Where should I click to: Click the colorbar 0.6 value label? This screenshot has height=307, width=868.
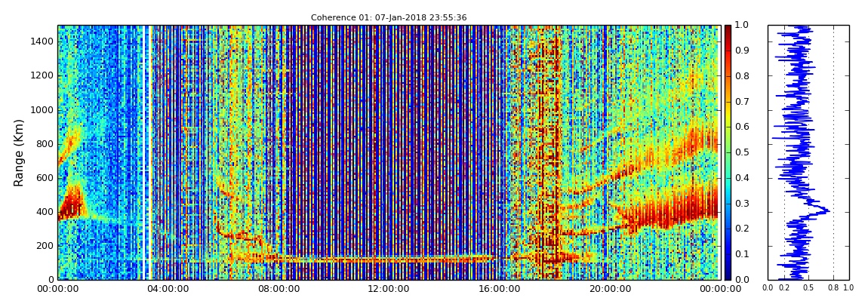pos(741,127)
